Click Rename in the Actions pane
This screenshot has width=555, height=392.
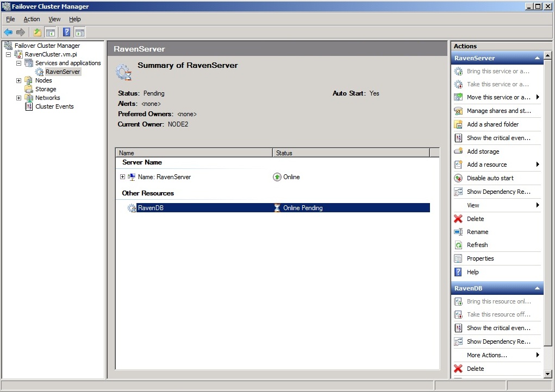click(x=477, y=232)
